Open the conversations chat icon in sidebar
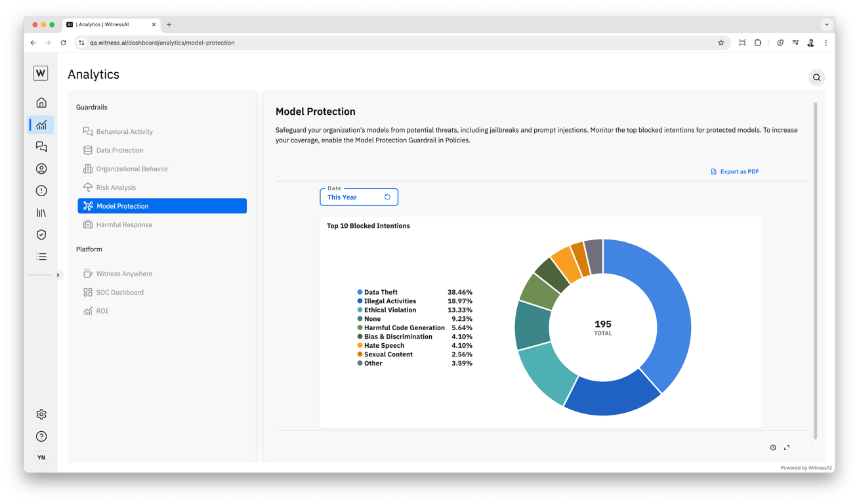 tap(41, 146)
